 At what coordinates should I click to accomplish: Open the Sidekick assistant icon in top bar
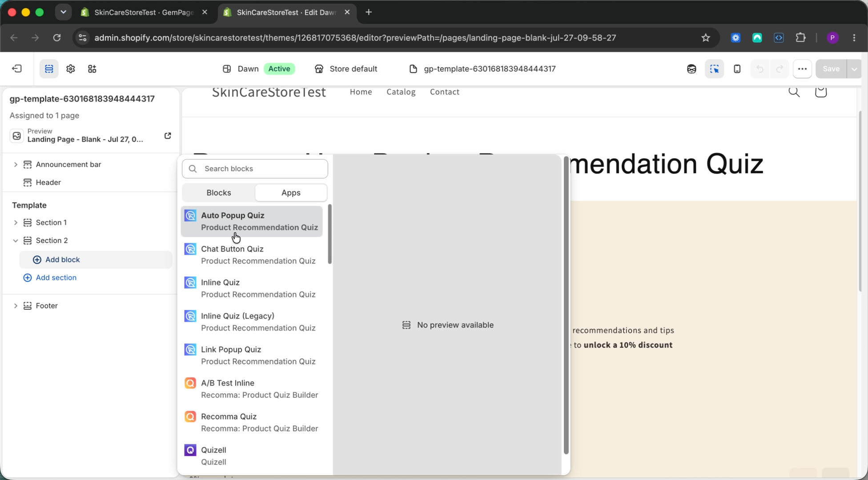[691, 69]
